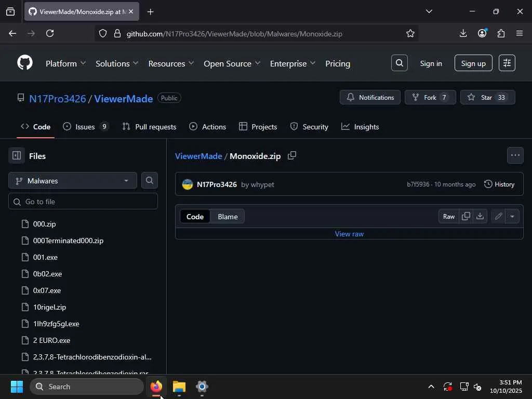
Task: Search this repository via Files magnifier
Action: 149,180
